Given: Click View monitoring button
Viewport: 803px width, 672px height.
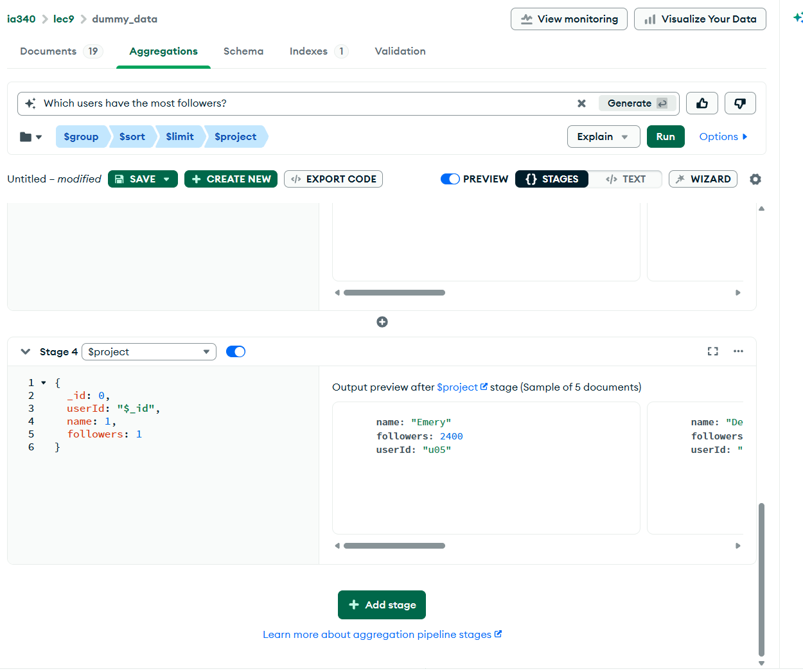Looking at the screenshot, I should pos(569,19).
